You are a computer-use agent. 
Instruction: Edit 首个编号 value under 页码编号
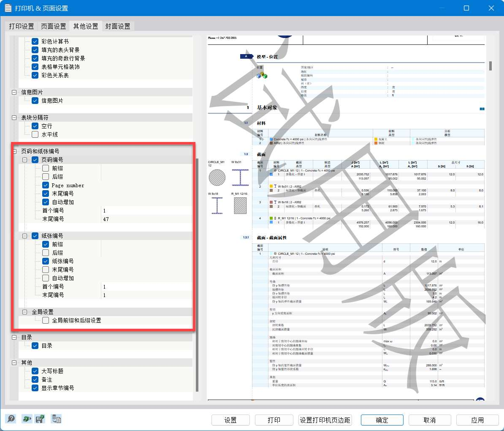click(147, 210)
